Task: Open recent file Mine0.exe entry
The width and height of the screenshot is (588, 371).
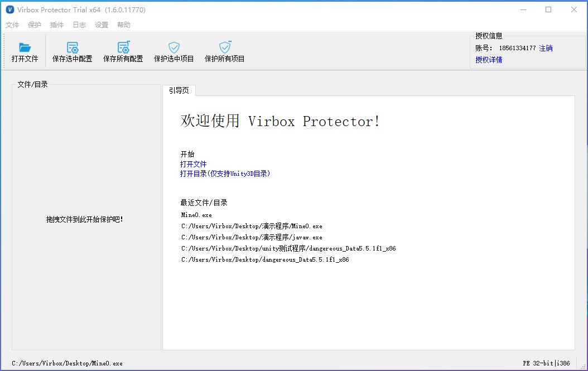Action: [x=196, y=215]
